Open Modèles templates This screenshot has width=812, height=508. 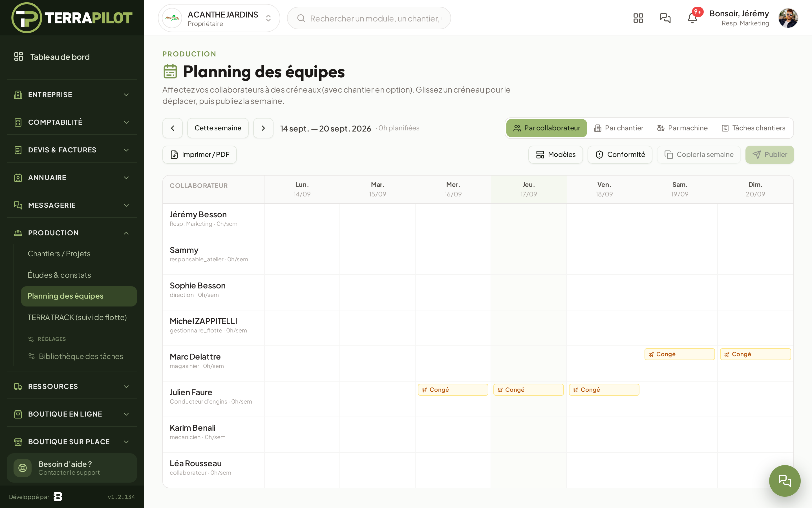pyautogui.click(x=556, y=155)
